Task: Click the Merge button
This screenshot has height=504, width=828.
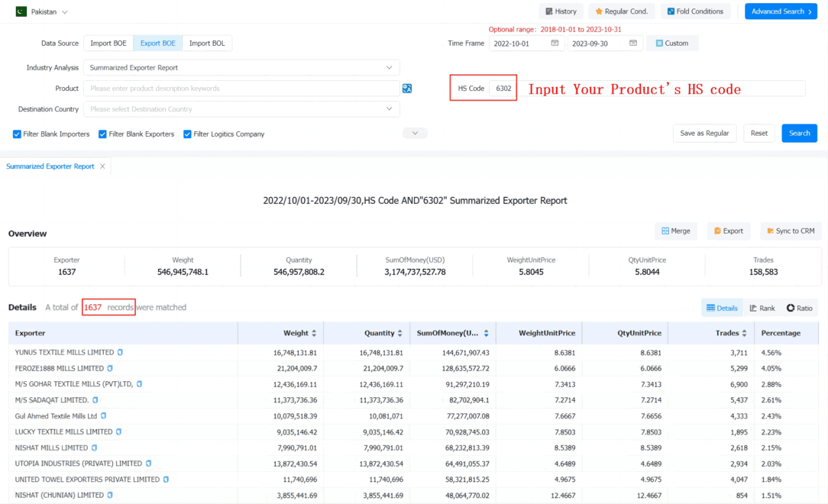Action: 676,231
